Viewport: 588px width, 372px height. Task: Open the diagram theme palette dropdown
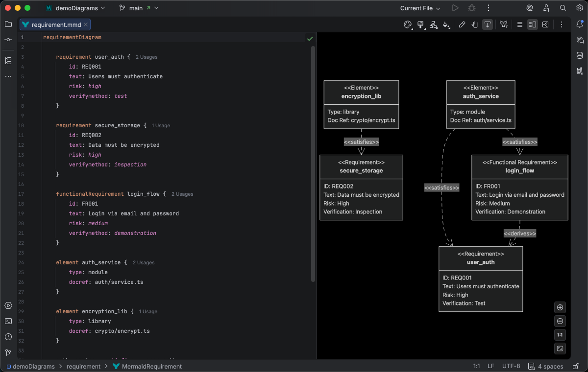click(x=408, y=24)
